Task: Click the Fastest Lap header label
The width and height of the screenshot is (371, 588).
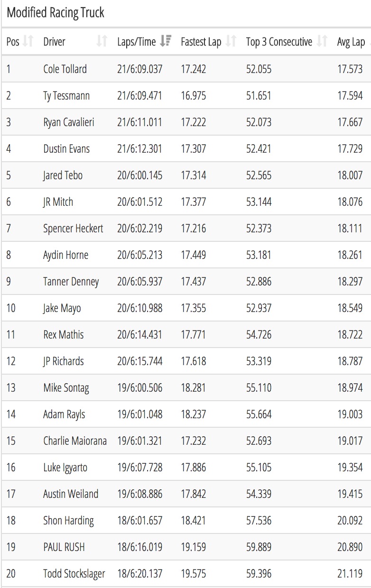Action: click(x=201, y=42)
